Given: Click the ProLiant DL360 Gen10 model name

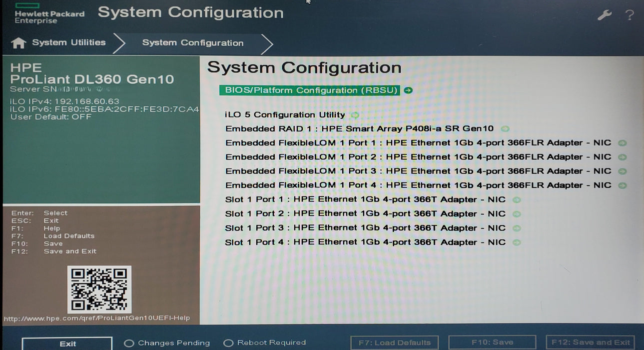Looking at the screenshot, I should point(92,79).
